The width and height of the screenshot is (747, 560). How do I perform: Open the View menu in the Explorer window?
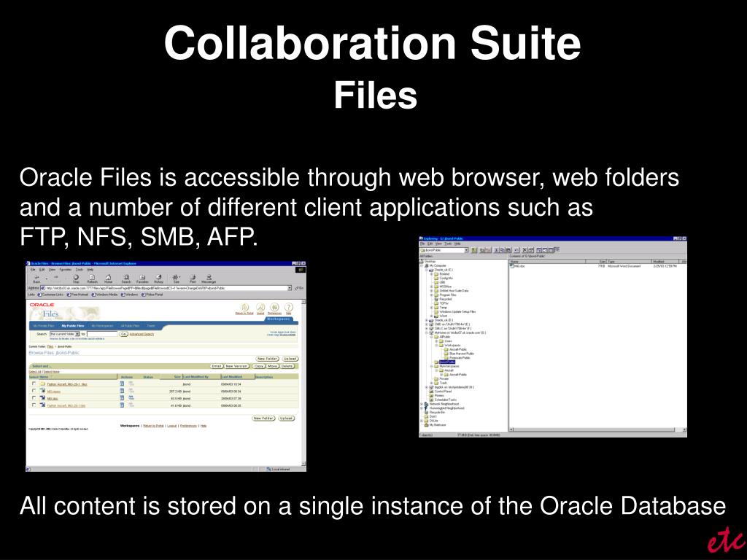tap(438, 244)
